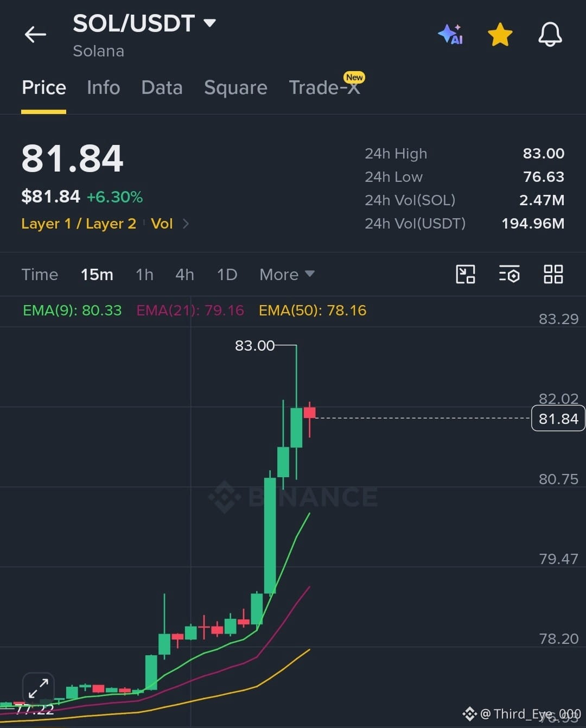Click the 80.75 axis price label

[558, 479]
